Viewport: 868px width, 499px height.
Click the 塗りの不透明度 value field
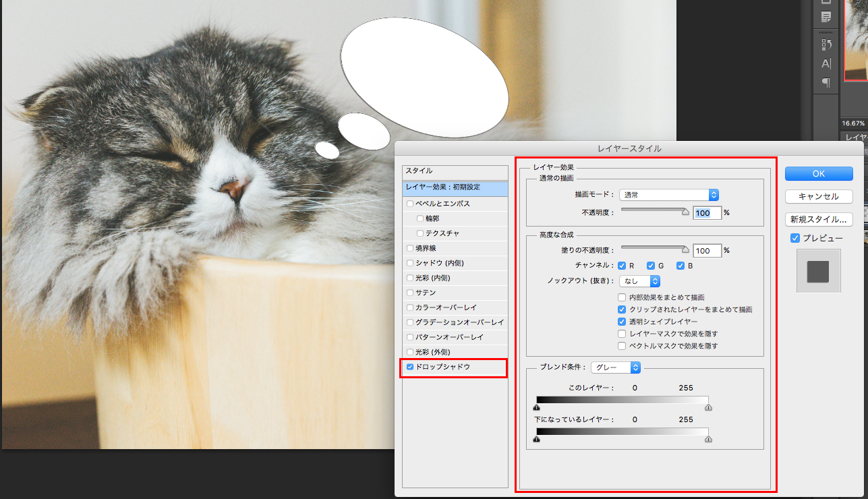click(x=707, y=251)
